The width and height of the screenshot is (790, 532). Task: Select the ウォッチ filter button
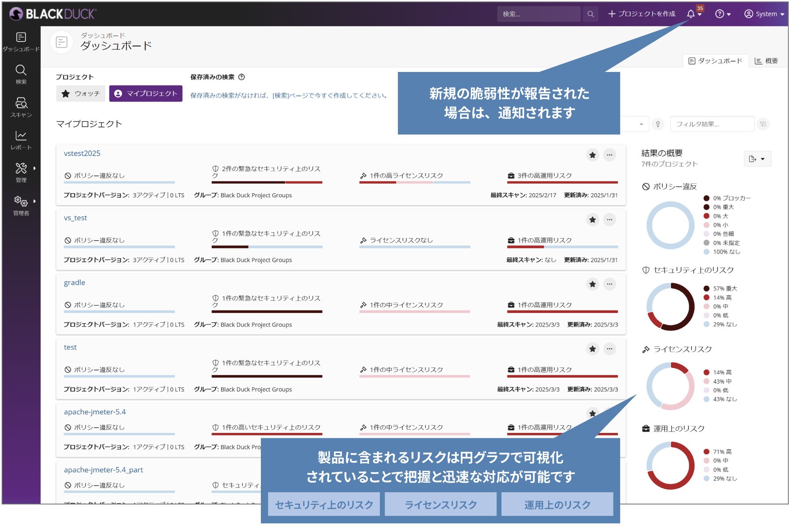click(x=81, y=94)
